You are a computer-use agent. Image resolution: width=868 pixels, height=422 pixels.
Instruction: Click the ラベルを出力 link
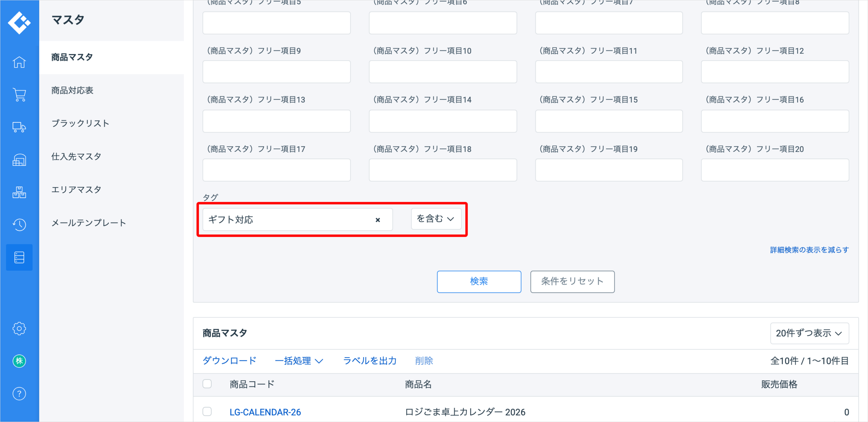tap(370, 361)
